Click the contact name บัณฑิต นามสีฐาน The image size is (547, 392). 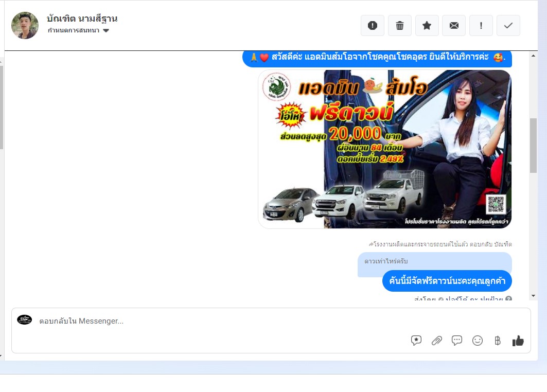pyautogui.click(x=82, y=19)
